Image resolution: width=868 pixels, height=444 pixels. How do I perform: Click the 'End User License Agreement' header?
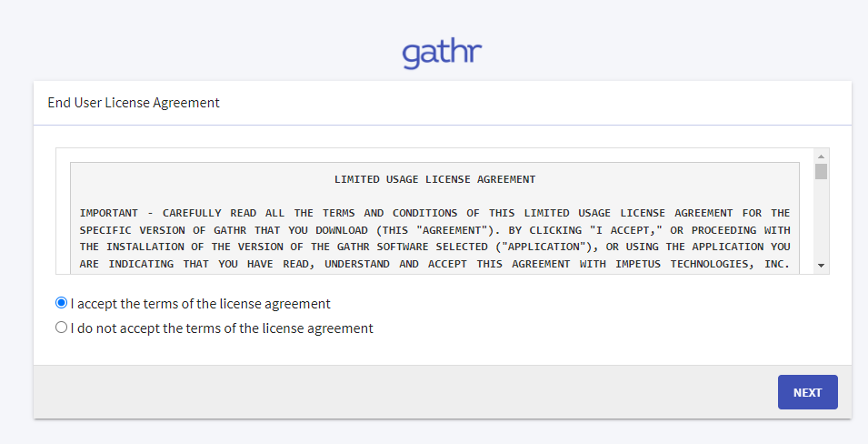coord(134,103)
